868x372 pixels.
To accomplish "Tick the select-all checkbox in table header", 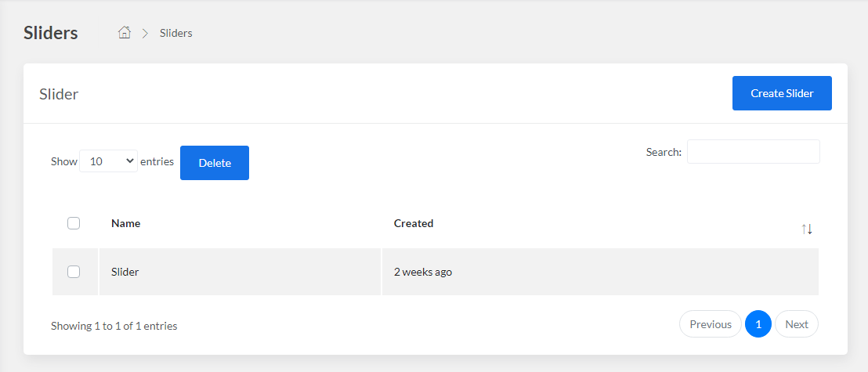I will coord(74,223).
